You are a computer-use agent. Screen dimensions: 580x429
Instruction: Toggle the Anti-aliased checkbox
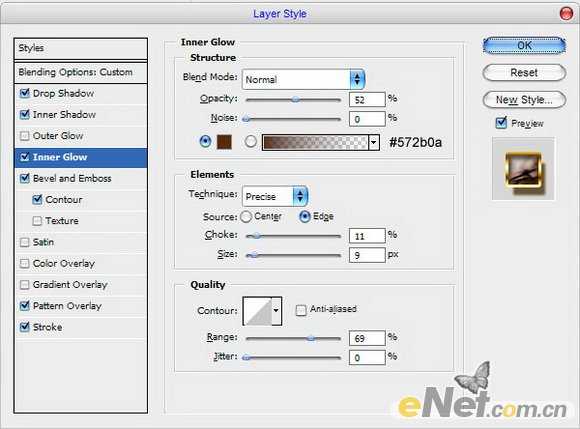(301, 310)
